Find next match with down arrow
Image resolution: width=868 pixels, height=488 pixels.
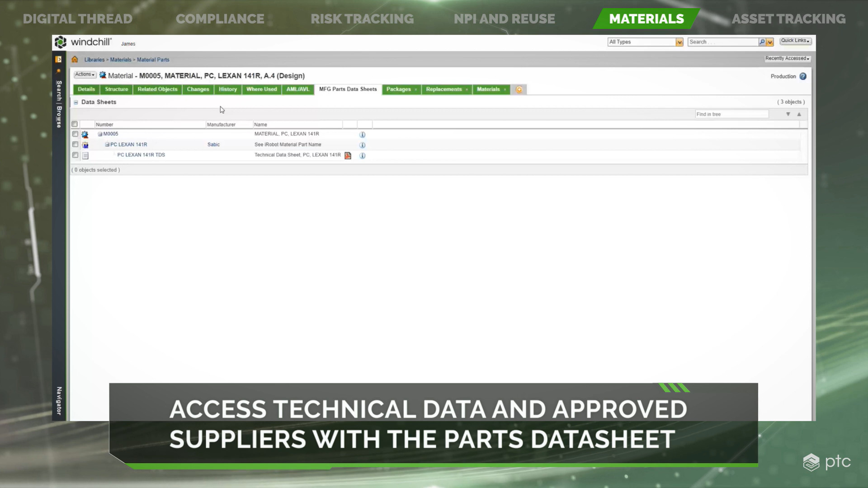coord(788,114)
